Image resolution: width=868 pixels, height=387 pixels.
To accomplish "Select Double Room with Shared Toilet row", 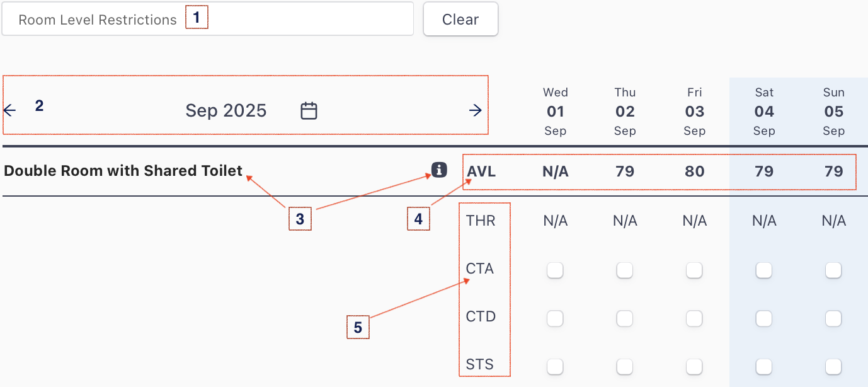I will click(123, 171).
